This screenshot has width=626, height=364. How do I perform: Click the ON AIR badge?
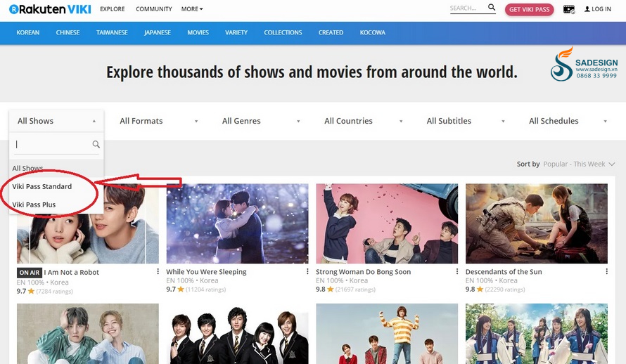[30, 273]
